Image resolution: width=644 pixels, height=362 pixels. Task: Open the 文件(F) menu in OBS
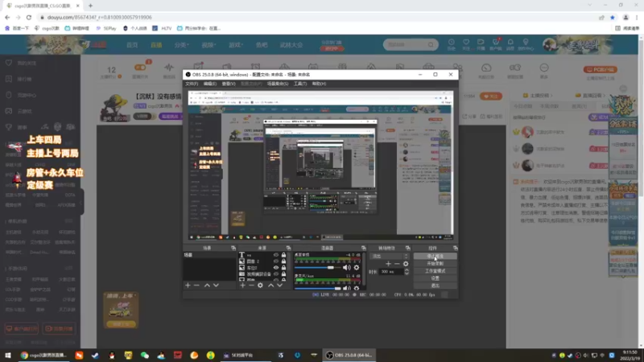[192, 84]
